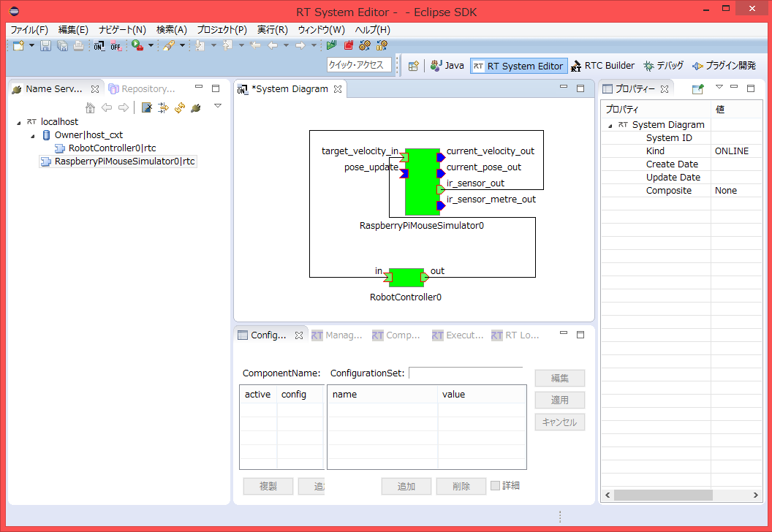
Task: Switch to the Java perspective
Action: point(447,66)
